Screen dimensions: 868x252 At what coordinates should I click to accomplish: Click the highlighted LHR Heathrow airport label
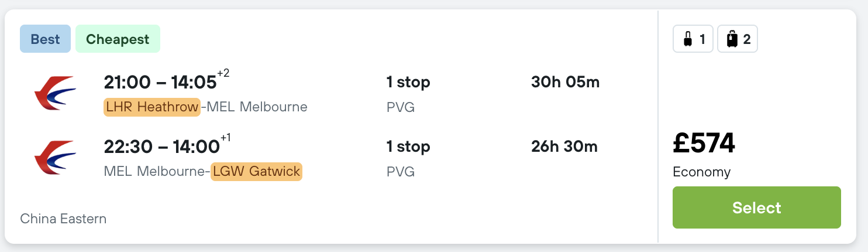152,107
